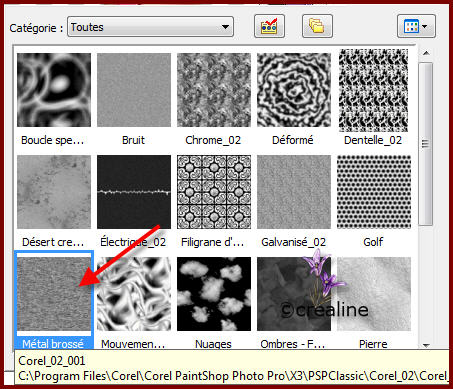Viewport: 453px width, 389px height.
Task: Click the Déformé label text
Action: tap(293, 140)
